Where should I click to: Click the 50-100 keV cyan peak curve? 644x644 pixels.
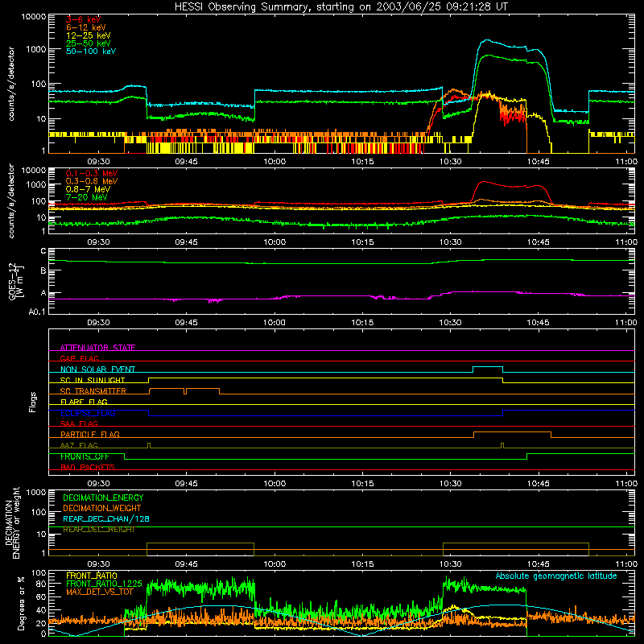488,40
